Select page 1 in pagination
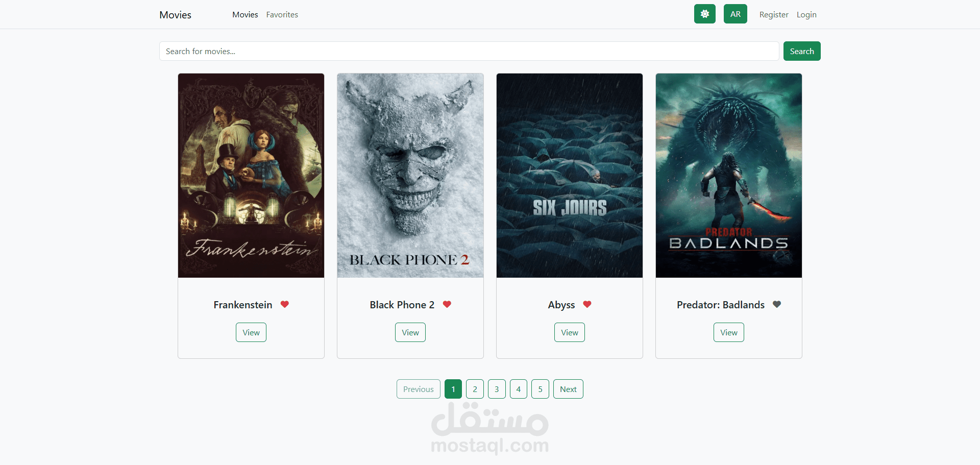Image resolution: width=980 pixels, height=465 pixels. tap(453, 389)
